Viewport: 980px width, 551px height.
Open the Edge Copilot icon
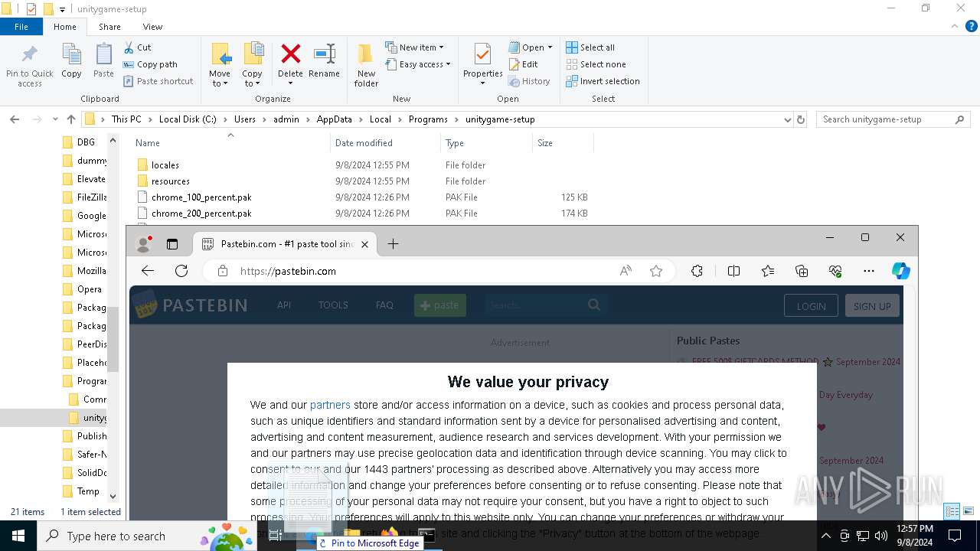tap(901, 271)
